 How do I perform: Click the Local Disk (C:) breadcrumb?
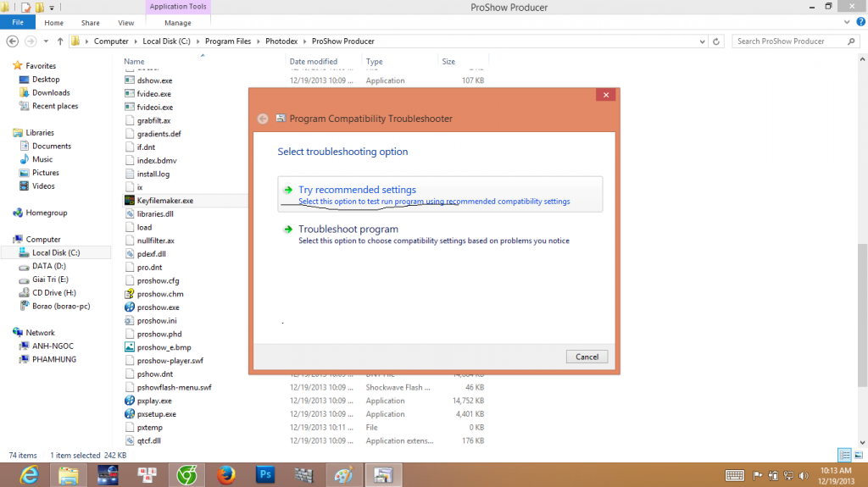coord(166,41)
